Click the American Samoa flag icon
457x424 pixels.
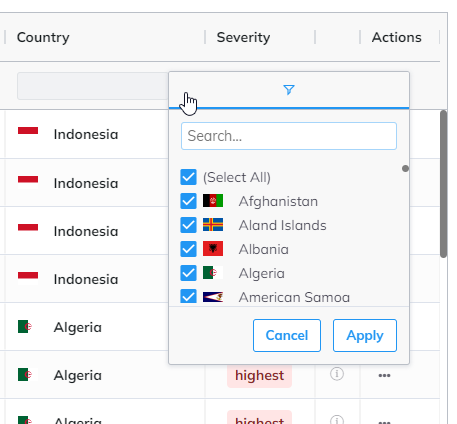click(213, 297)
